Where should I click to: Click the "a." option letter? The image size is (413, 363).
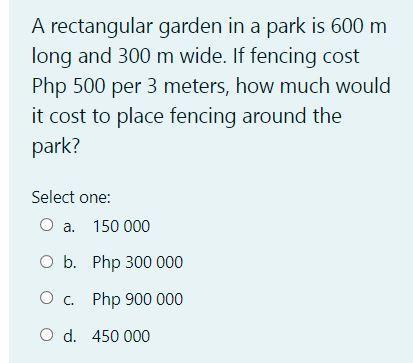pyautogui.click(x=69, y=227)
